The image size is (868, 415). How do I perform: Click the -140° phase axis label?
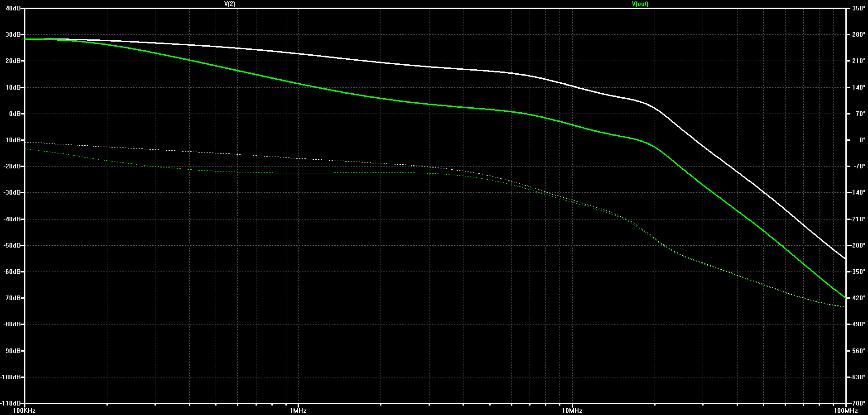(857, 192)
